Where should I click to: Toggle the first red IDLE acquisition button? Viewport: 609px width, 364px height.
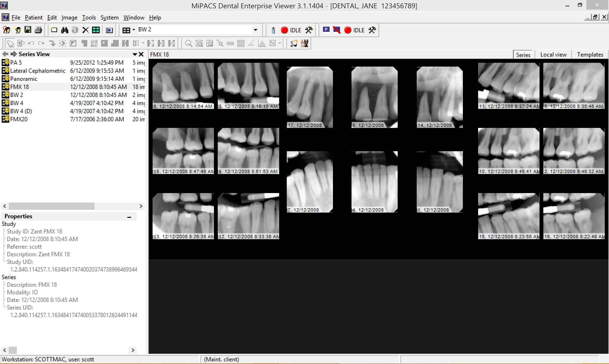click(284, 30)
